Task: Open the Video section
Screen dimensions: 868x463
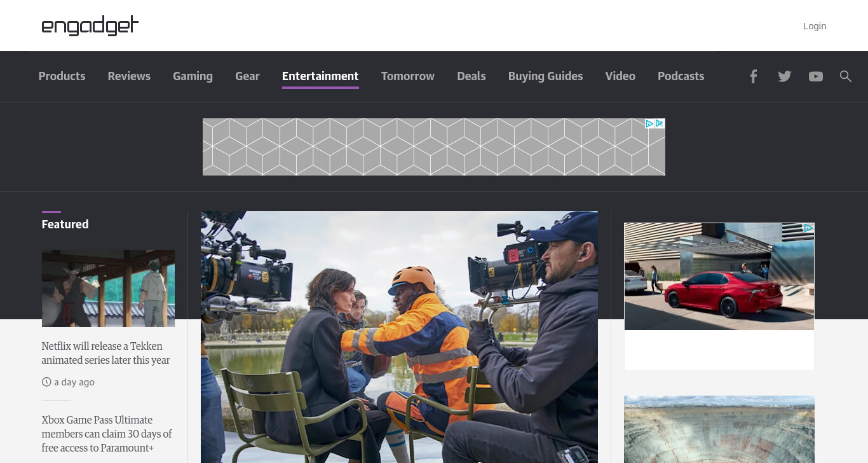Action: click(x=620, y=76)
